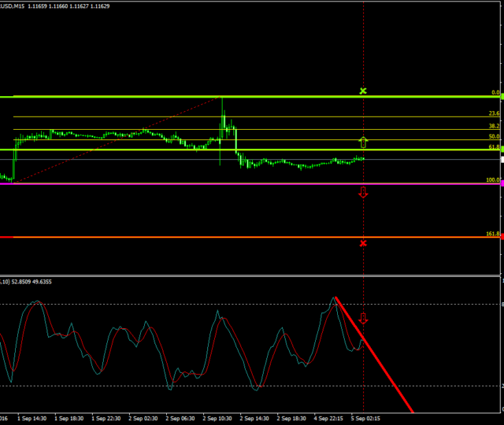Select the Fibonacci 38.2 level label
The width and height of the screenshot is (504, 425).
494,126
